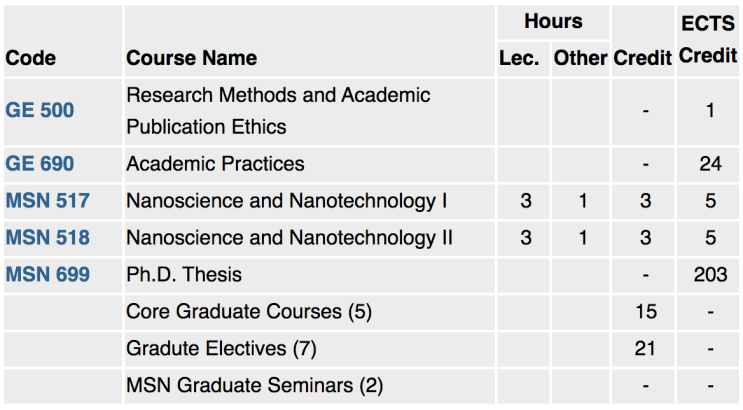Open the GE 500 course link
The width and height of the screenshot is (743, 410).
point(40,110)
